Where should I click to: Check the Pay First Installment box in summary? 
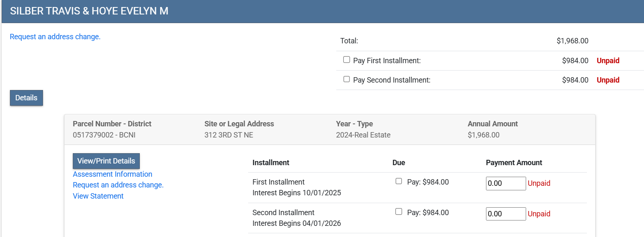347,60
